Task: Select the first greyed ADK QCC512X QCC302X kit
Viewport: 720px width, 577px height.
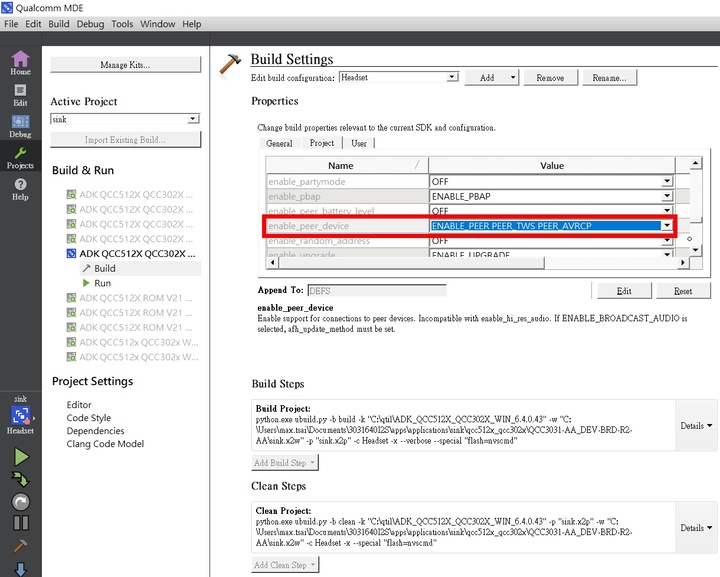Action: (x=132, y=195)
